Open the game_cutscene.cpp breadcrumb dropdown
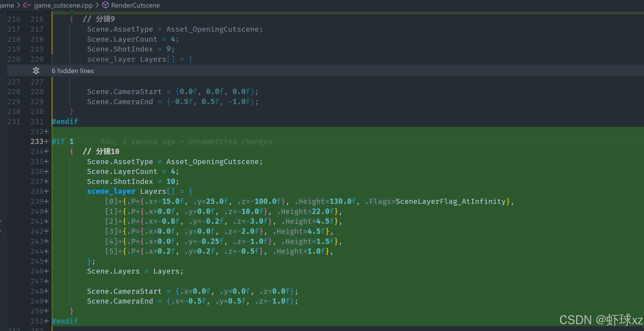 (x=63, y=5)
